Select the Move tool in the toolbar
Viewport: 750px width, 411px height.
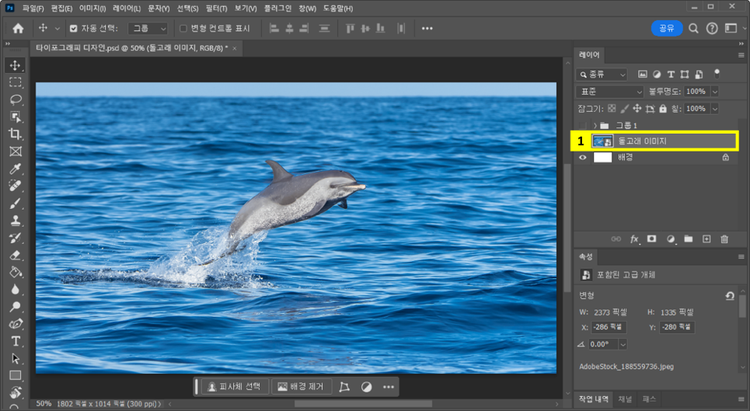[15, 65]
